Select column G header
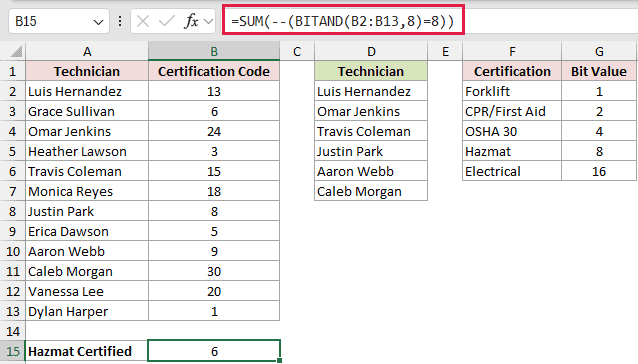 coord(599,52)
